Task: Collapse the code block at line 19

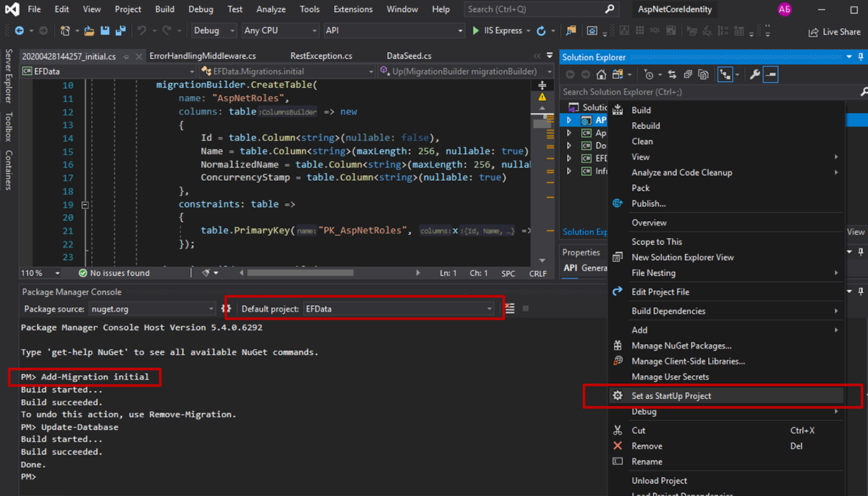Action: point(86,205)
